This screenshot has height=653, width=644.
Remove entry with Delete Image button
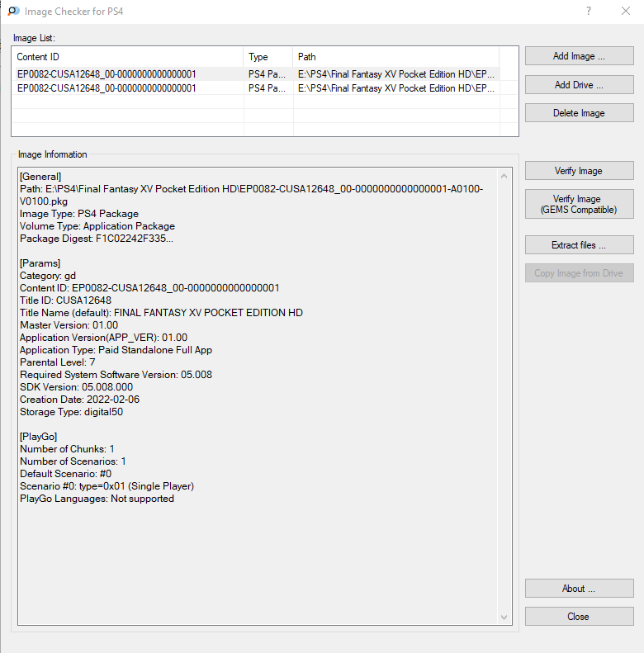pos(579,113)
